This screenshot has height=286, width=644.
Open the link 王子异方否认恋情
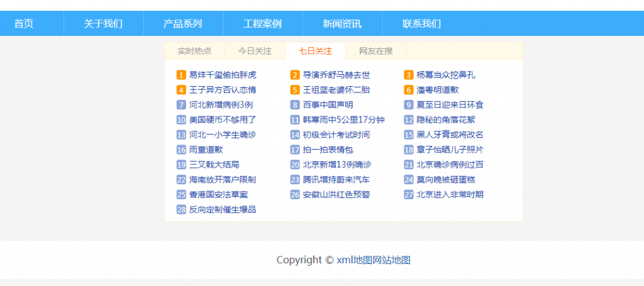click(x=223, y=90)
